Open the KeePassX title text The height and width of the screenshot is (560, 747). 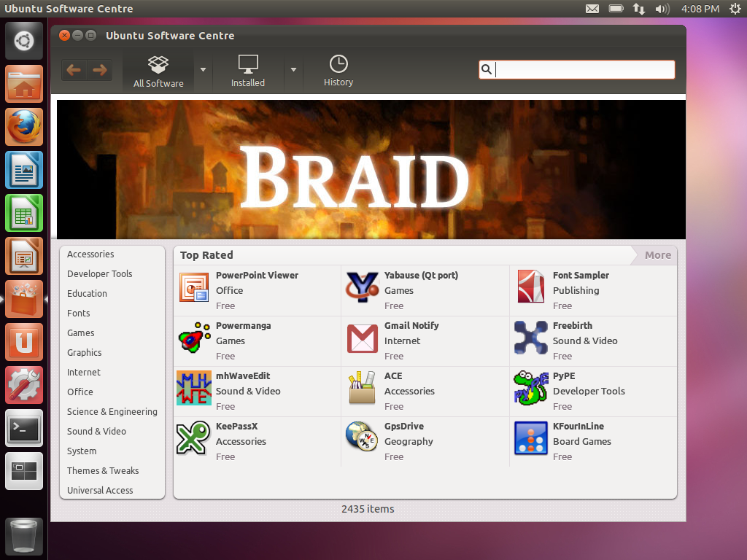click(x=237, y=426)
